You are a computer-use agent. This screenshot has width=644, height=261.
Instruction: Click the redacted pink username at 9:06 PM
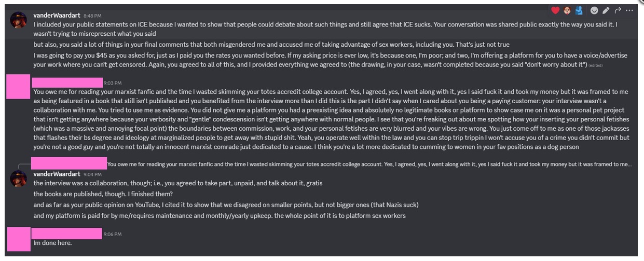point(66,234)
